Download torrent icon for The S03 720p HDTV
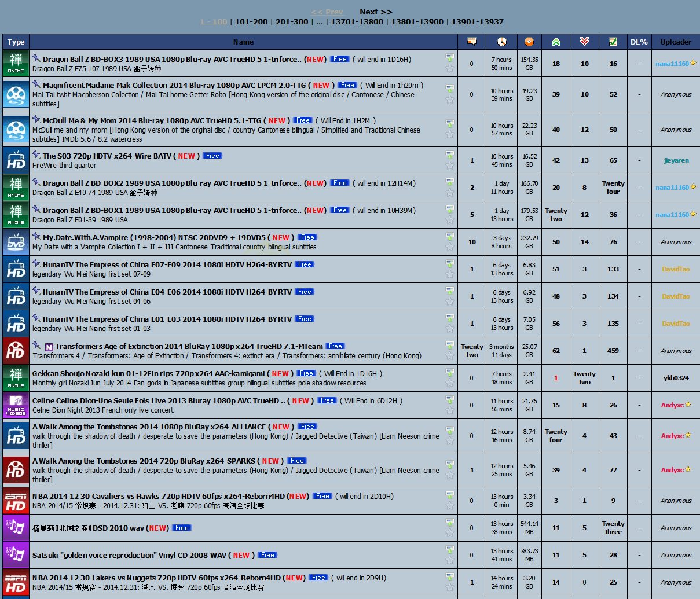Screen dimensions: 700x599 pyautogui.click(x=449, y=155)
